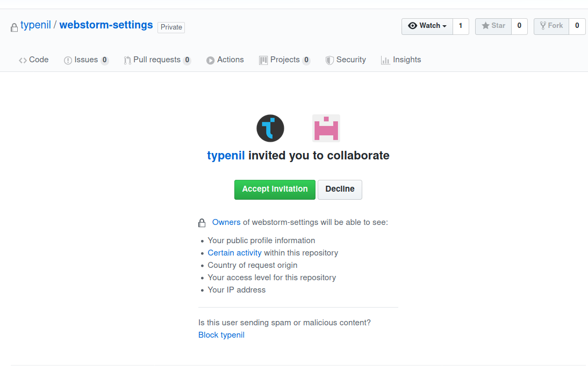Click the eye icon in Watch button

(x=412, y=26)
